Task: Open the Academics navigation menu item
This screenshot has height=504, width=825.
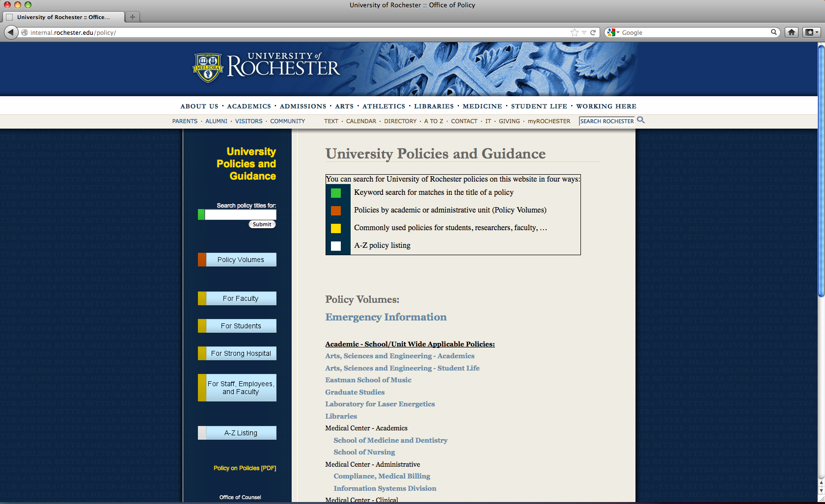Action: 248,106
